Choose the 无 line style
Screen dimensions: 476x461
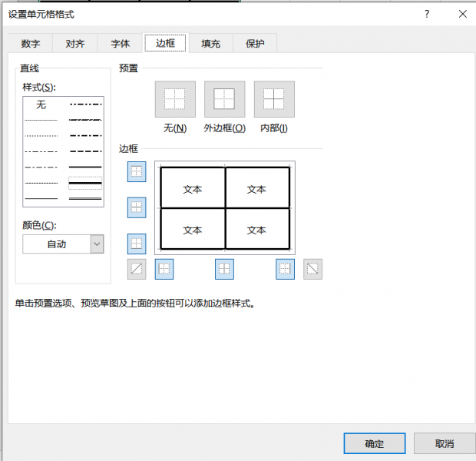pyautogui.click(x=41, y=104)
